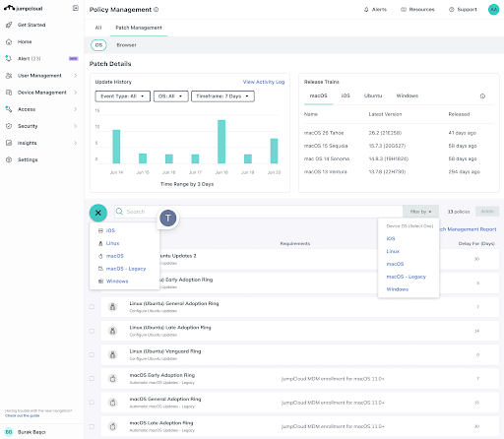The image size is (504, 439).
Task: Click the BB user badge at bottom left
Action: (x=9, y=432)
